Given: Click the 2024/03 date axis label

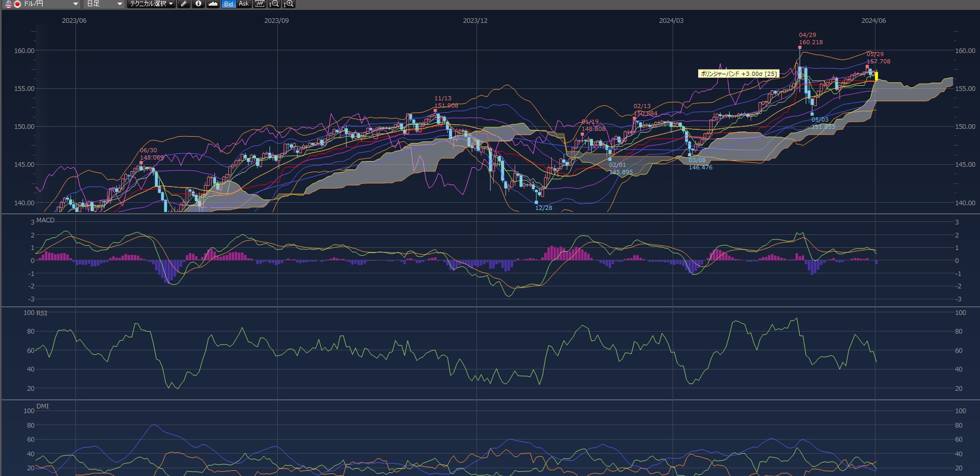Looking at the screenshot, I should pyautogui.click(x=671, y=21).
